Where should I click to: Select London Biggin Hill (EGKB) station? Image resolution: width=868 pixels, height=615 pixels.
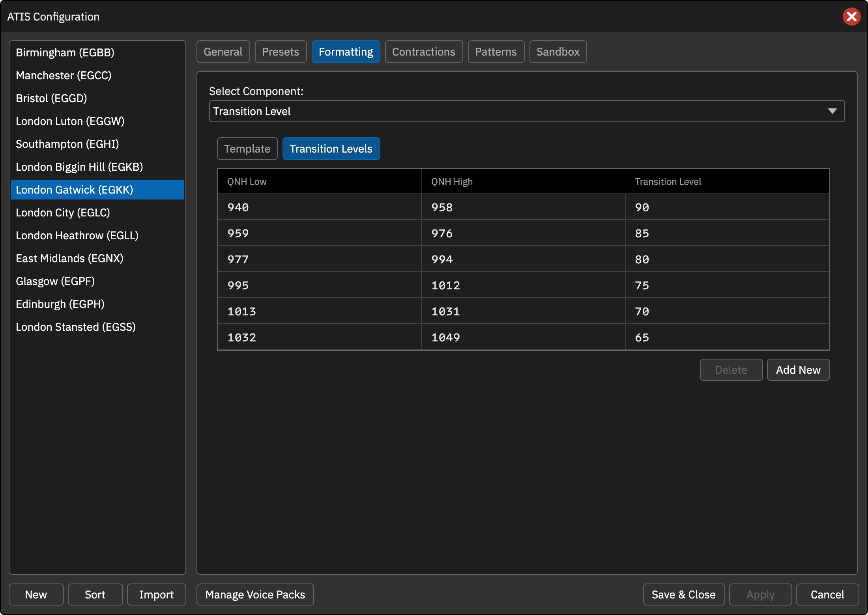pyautogui.click(x=97, y=167)
